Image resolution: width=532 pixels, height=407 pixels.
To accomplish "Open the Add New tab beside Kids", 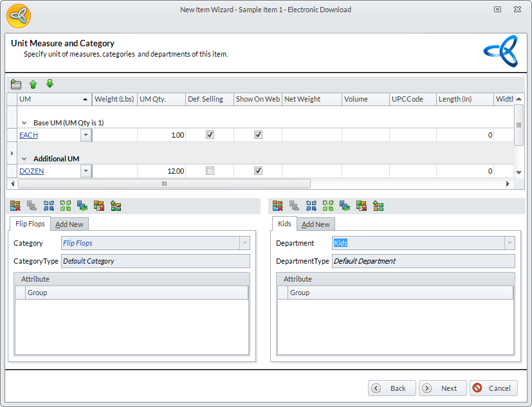I will (316, 224).
